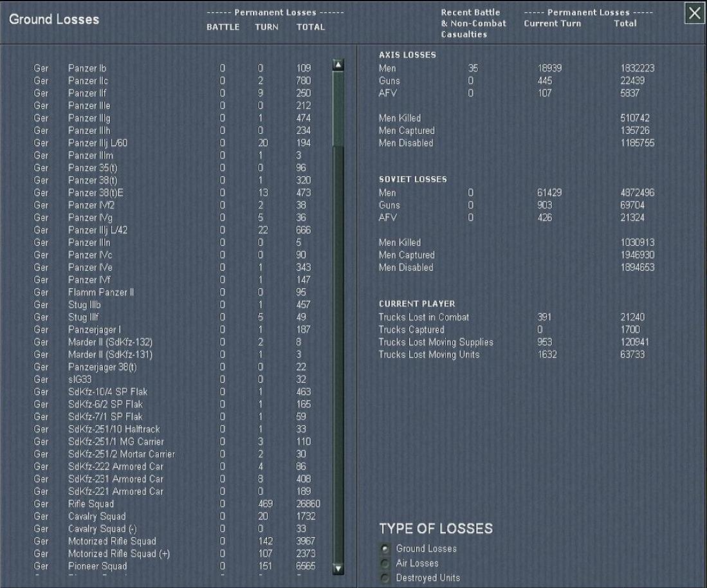This screenshot has width=707, height=588.
Task: Select the Stug IIIb row
Action: coord(84,305)
